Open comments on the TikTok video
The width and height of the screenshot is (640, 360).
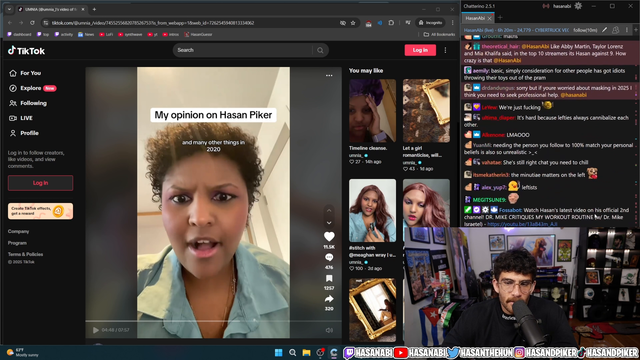pyautogui.click(x=329, y=257)
